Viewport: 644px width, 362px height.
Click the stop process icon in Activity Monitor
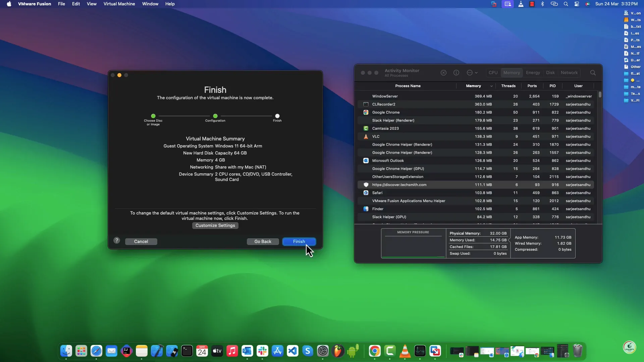point(443,73)
